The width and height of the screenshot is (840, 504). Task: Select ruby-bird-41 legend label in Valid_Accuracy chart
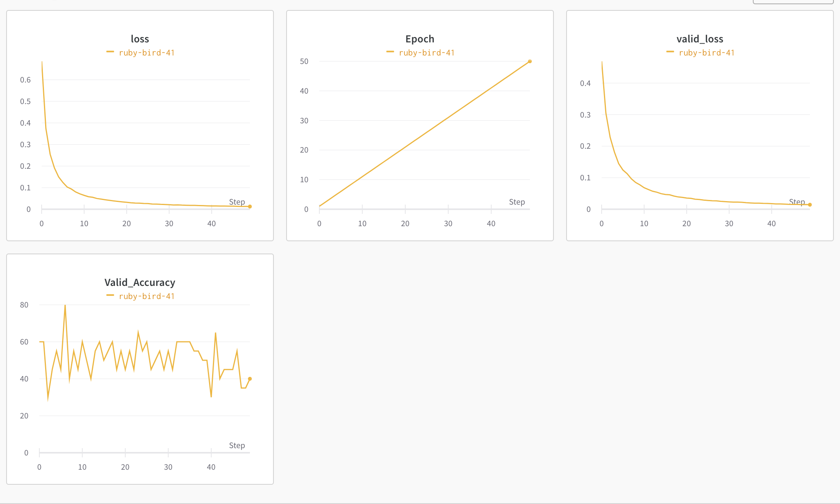pos(147,296)
